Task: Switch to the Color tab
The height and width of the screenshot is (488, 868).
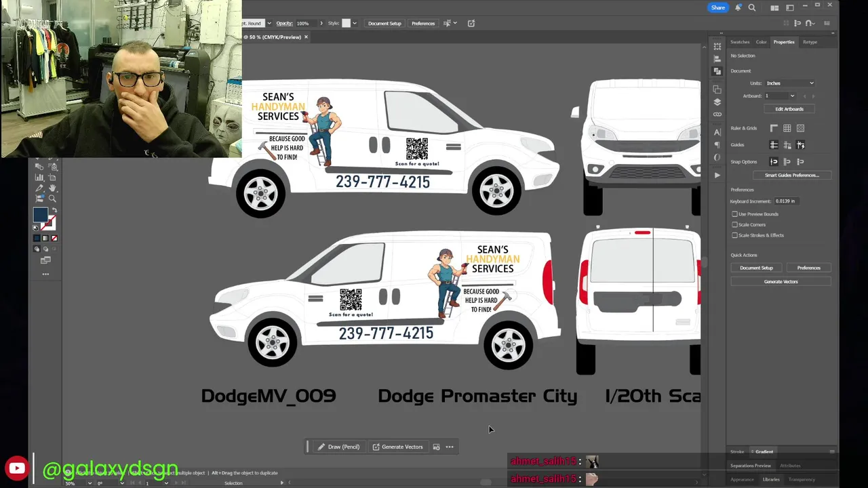Action: [762, 42]
